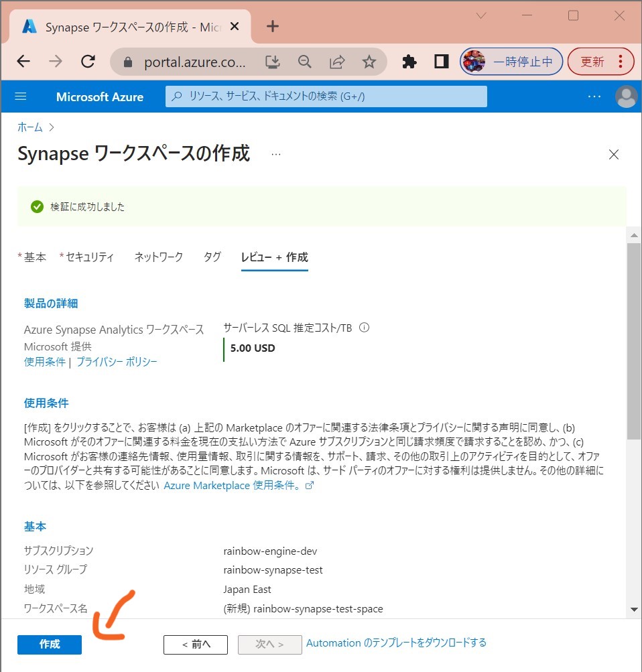Click the scrollbar up arrow
The width and height of the screenshot is (642, 672).
(x=634, y=235)
